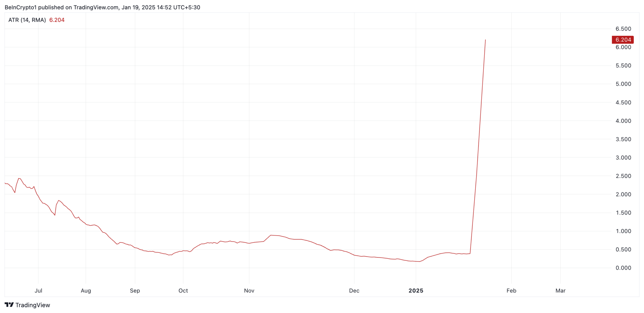Click the TradingView logo icon
The width and height of the screenshot is (644, 313).
(x=9, y=305)
